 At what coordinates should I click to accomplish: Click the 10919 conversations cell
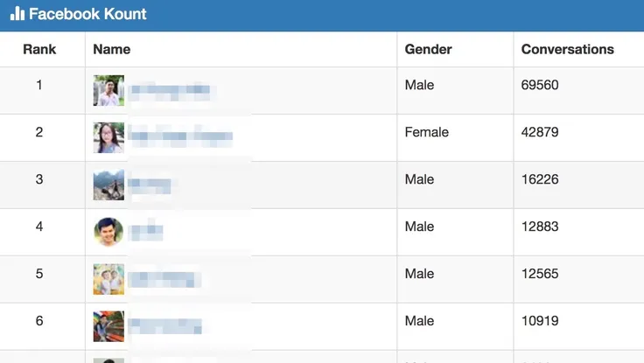point(540,321)
